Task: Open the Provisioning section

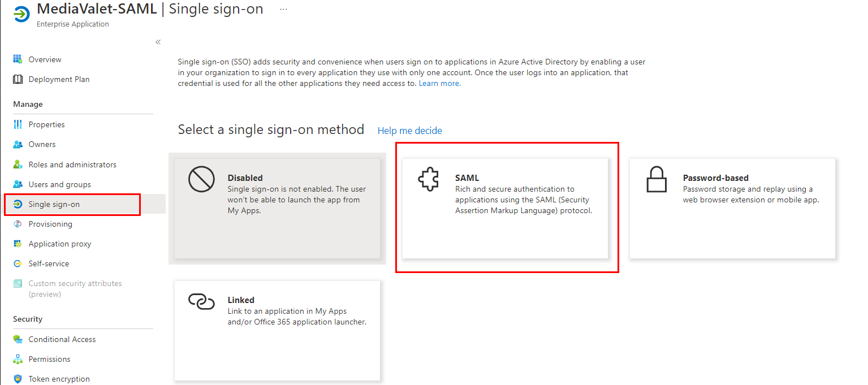Action: click(49, 224)
